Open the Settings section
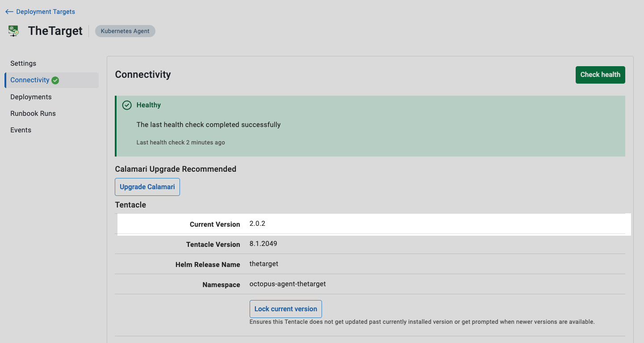644x343 pixels. point(23,64)
